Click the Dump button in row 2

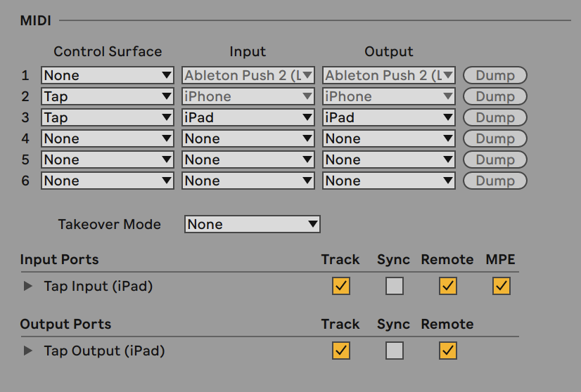(x=495, y=97)
